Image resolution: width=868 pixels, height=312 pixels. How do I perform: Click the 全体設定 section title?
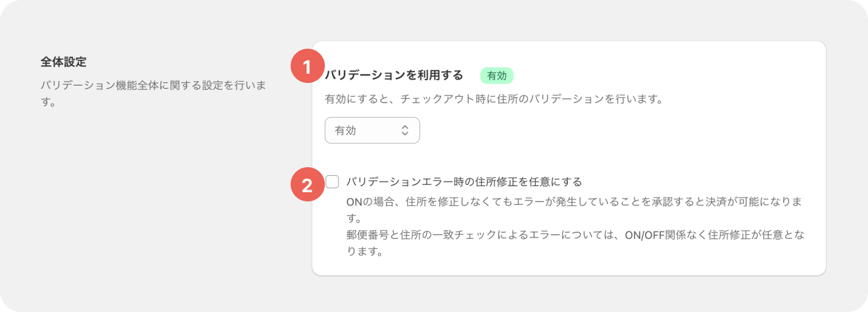coord(64,62)
